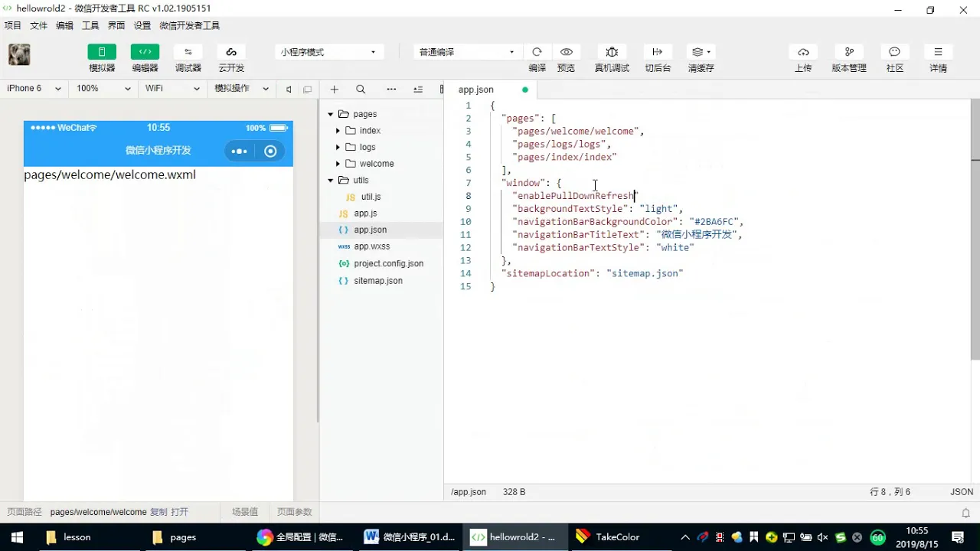The image size is (980, 551).
Task: Open the simulate operation dropdown
Action: [241, 89]
